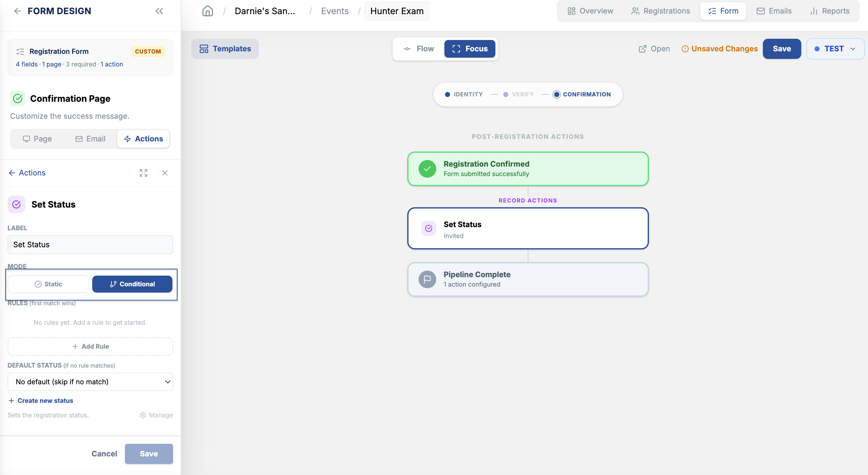Go back to the Actions list
Screen dimensions: 868x475
27,173
